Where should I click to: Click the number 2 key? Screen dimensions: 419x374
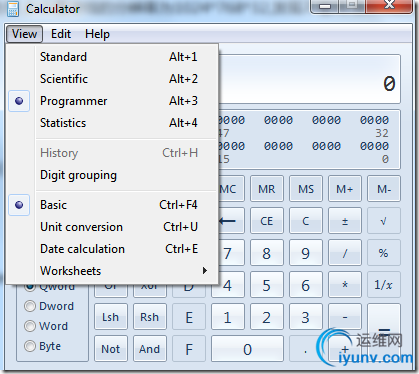(267, 317)
